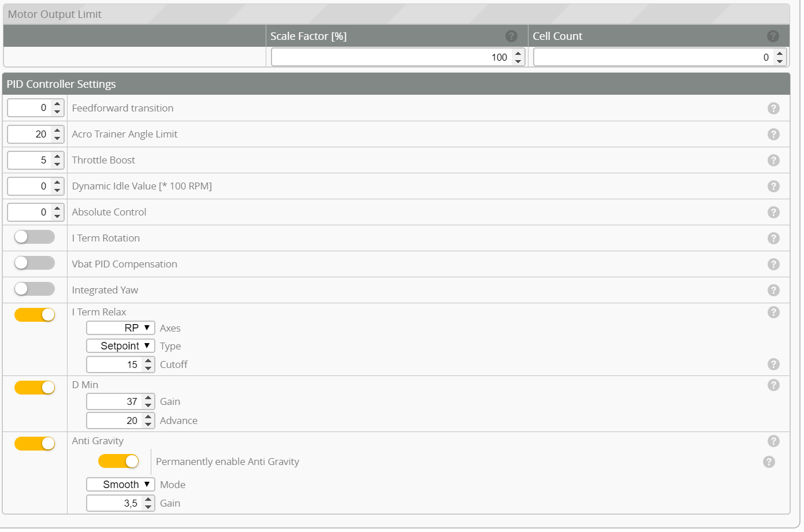This screenshot has height=532, width=804.
Task: Open help for Permanently enable Anti Gravity
Action: 769,462
